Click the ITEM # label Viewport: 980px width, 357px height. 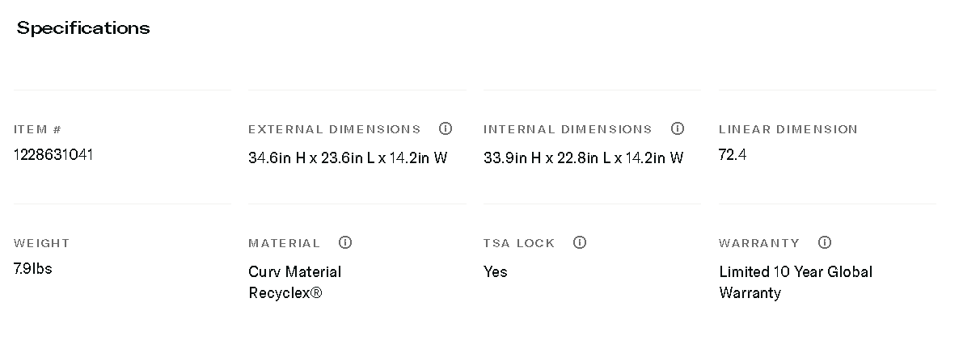coord(37,129)
